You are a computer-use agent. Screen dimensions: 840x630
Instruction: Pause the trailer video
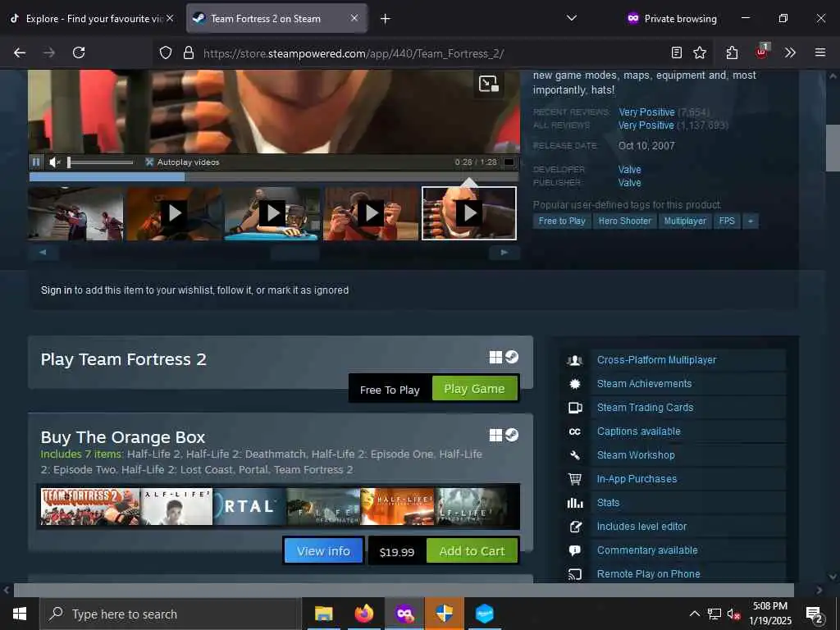tap(36, 162)
